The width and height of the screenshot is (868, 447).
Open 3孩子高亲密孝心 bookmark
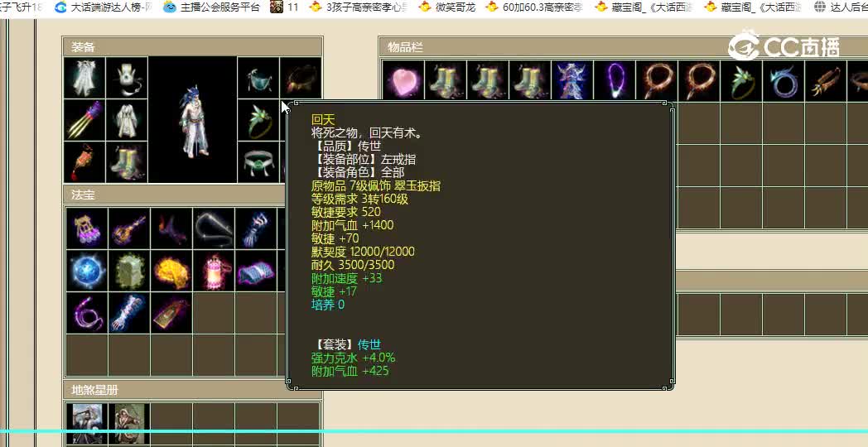[359, 7]
